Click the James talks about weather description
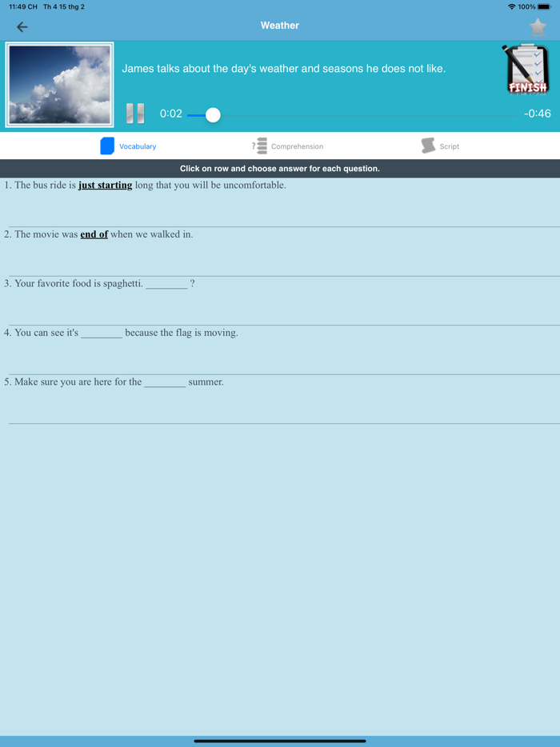560x747 pixels. [283, 69]
